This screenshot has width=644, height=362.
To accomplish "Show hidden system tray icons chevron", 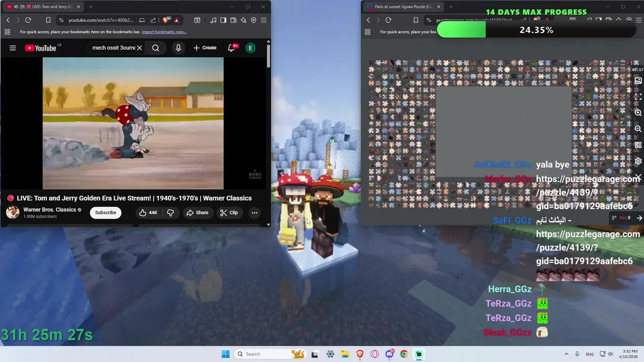I will 566,354.
